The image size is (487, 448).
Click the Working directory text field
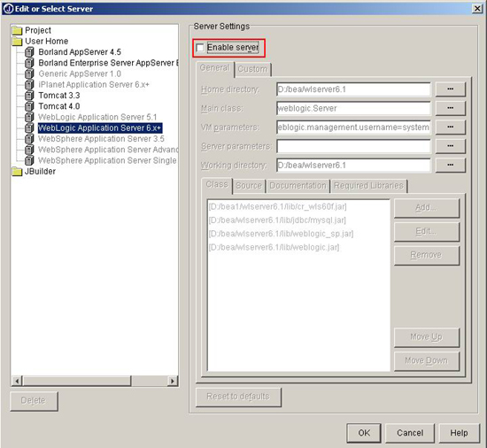(x=353, y=166)
